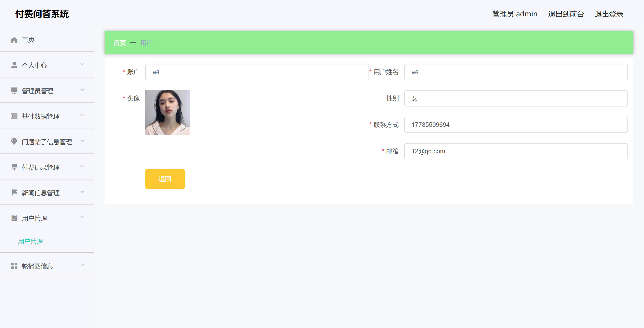Screen dimensions: 644x328
Task: Click the home icon in sidebar
Action: click(14, 40)
